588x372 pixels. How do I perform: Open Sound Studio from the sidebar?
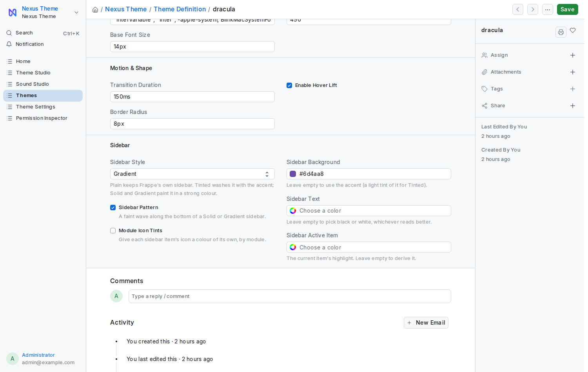[x=43, y=84]
